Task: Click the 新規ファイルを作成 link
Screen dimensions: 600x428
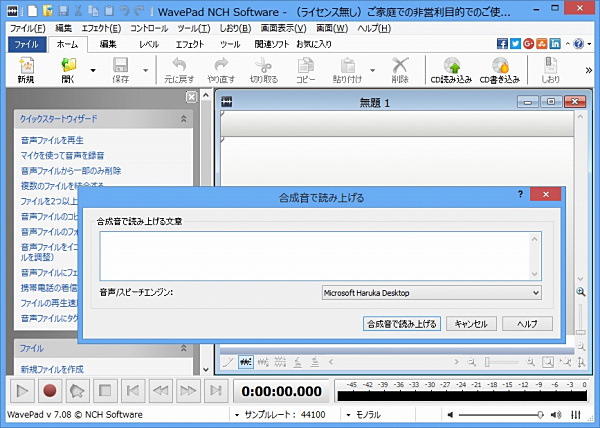Action: coord(52,369)
